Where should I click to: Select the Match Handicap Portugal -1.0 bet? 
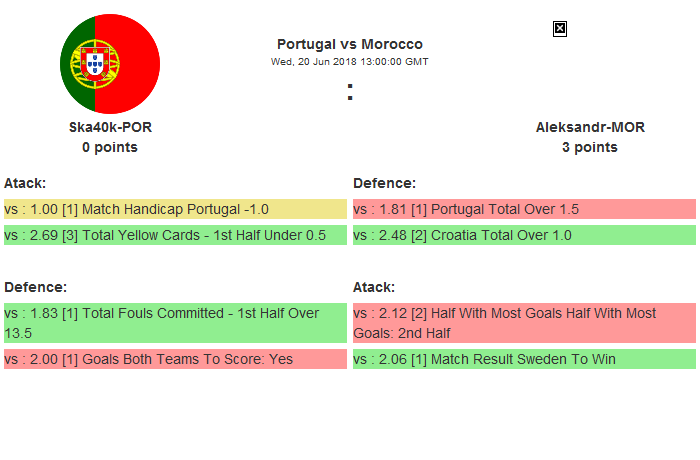pyautogui.click(x=175, y=209)
